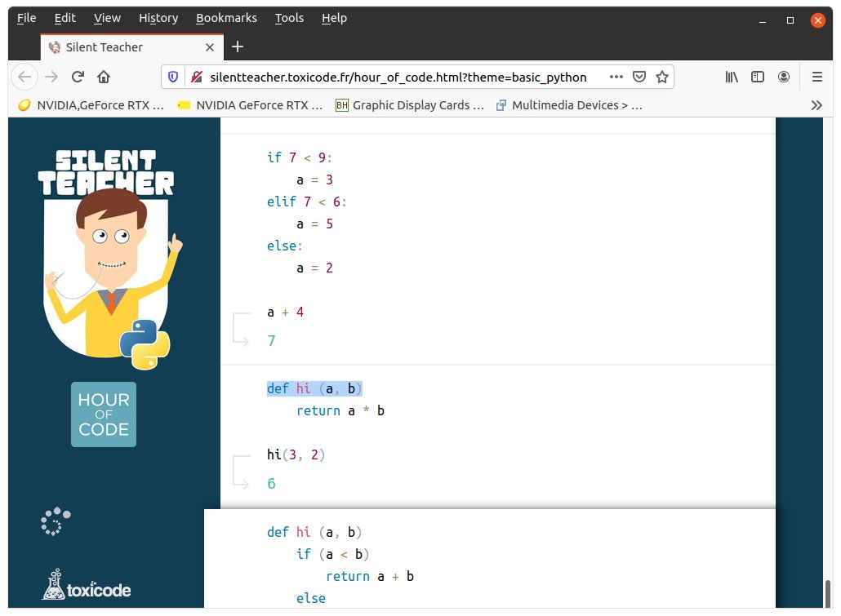
Task: Click the toxicode logo link
Action: 87,585
